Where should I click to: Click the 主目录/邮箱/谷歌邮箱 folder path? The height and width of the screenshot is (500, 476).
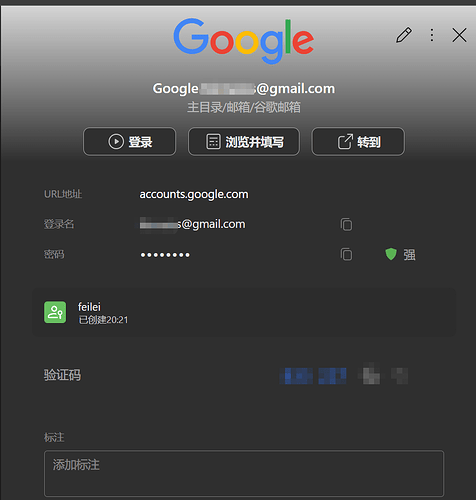click(244, 107)
